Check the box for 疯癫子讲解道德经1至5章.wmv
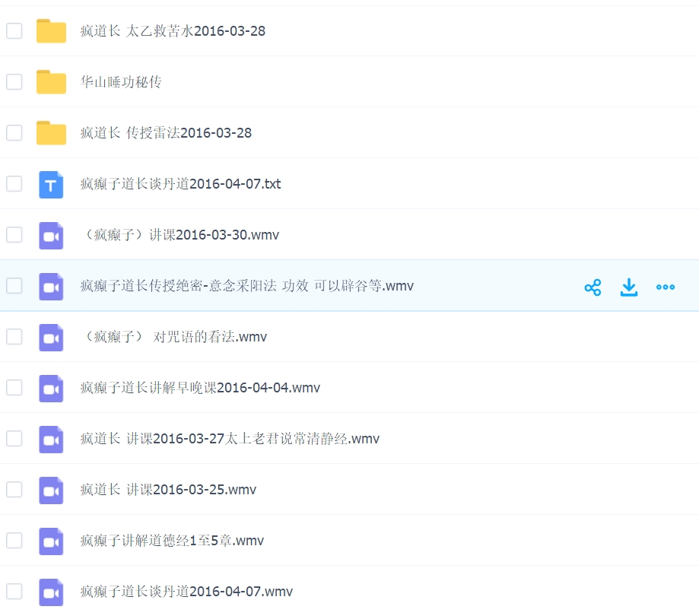The width and height of the screenshot is (699, 616). pyautogui.click(x=14, y=541)
